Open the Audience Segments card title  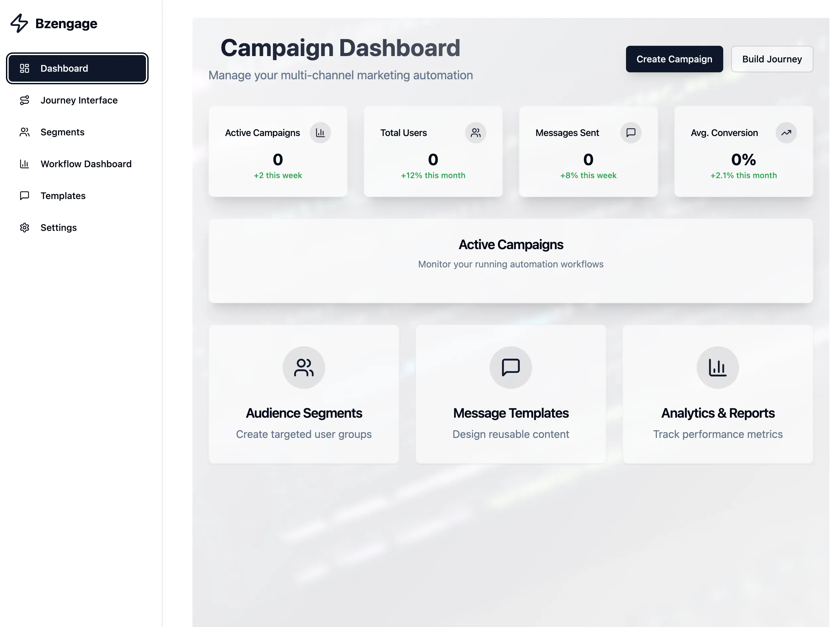click(304, 413)
